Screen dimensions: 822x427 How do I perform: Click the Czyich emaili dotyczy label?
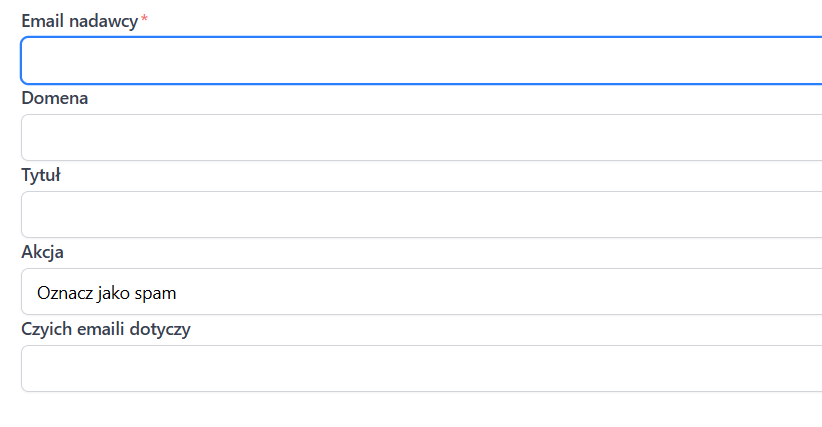[106, 329]
